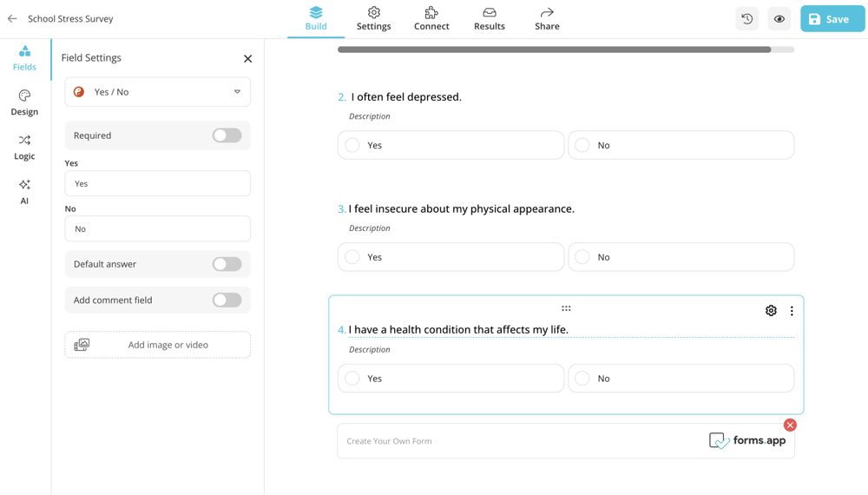Open question 4 more options menu
Viewport: 868px width, 495px height.
click(792, 311)
